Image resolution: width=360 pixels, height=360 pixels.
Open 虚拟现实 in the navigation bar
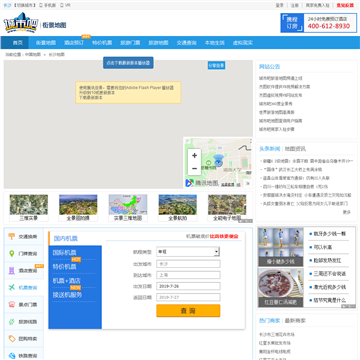(x=243, y=43)
